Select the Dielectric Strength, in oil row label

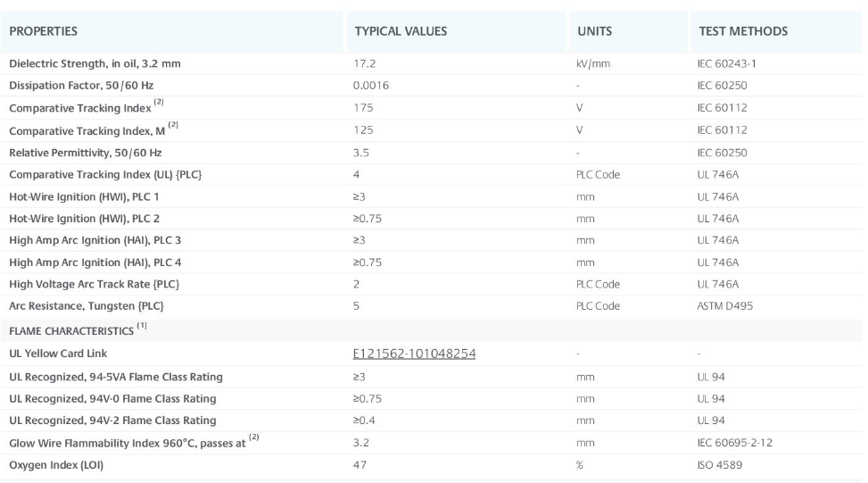tap(95, 63)
